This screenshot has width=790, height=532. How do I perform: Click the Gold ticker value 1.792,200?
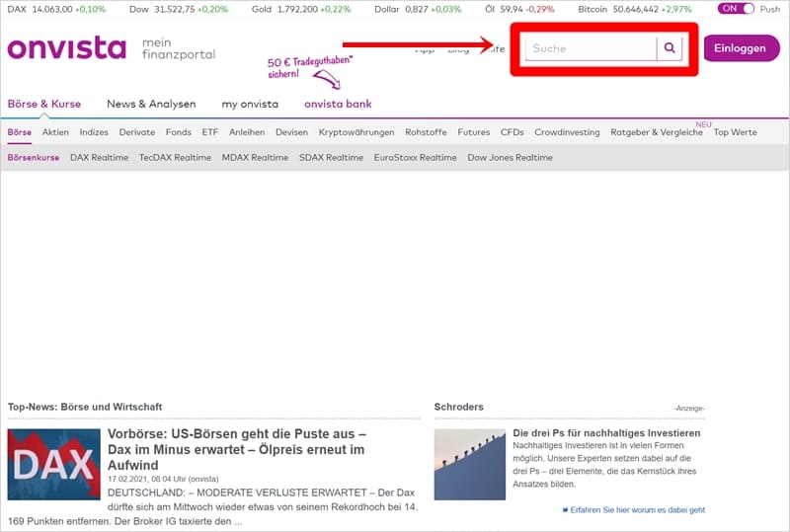[297, 9]
